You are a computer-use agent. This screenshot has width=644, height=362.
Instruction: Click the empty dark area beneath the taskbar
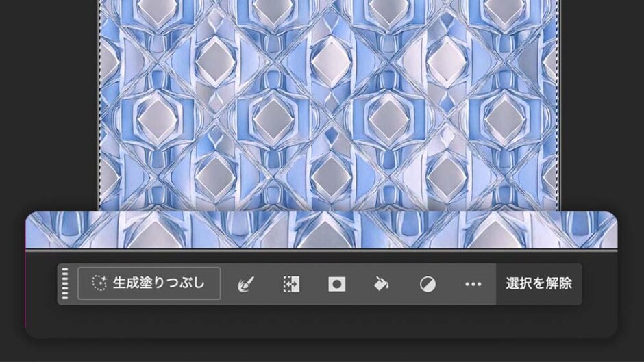[322, 322]
